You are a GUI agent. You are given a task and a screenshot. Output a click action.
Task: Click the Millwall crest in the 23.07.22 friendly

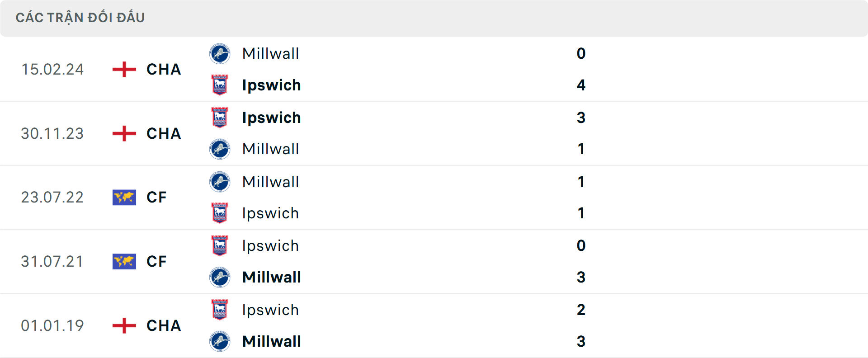(x=220, y=182)
